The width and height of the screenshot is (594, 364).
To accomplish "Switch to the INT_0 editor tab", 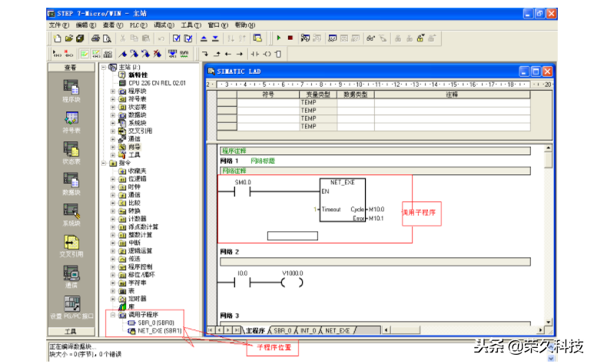I will point(308,331).
